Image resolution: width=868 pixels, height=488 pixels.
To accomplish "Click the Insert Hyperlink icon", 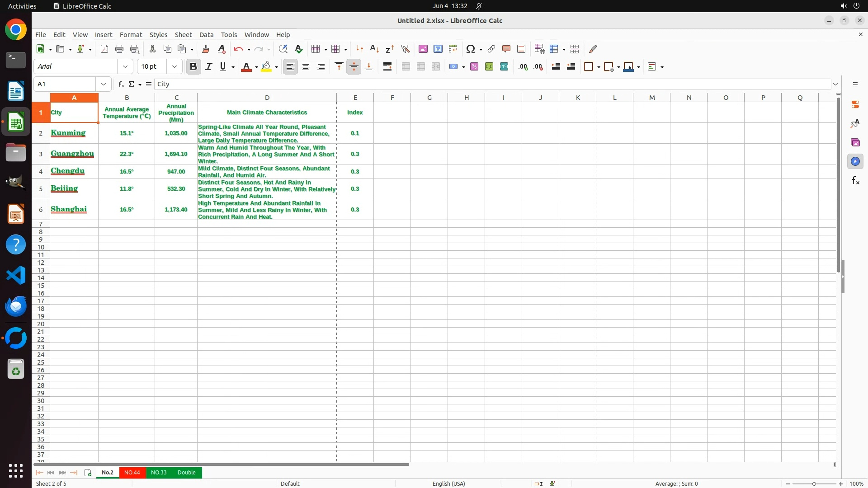I will [x=491, y=49].
